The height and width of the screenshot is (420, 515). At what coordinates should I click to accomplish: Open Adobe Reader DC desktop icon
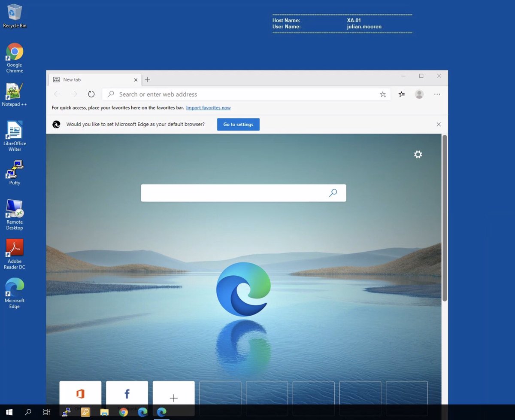(15, 254)
